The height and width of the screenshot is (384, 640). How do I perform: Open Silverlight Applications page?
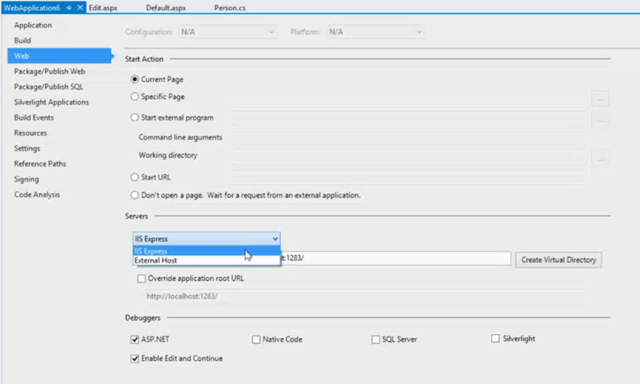[x=51, y=102]
